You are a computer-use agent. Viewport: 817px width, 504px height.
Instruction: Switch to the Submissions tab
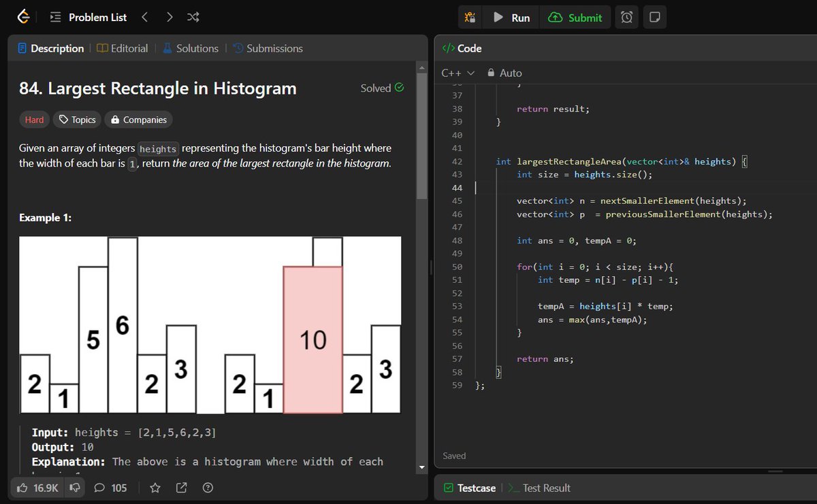tap(268, 48)
